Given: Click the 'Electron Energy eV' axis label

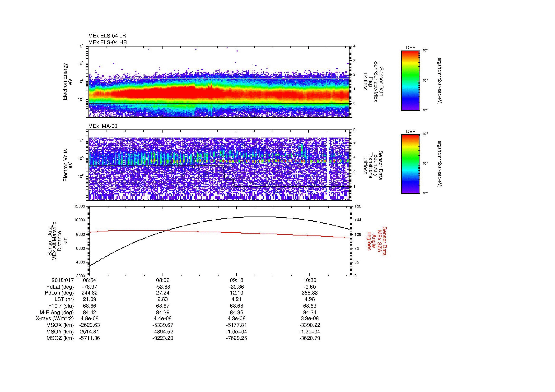Looking at the screenshot, I should tap(67, 82).
